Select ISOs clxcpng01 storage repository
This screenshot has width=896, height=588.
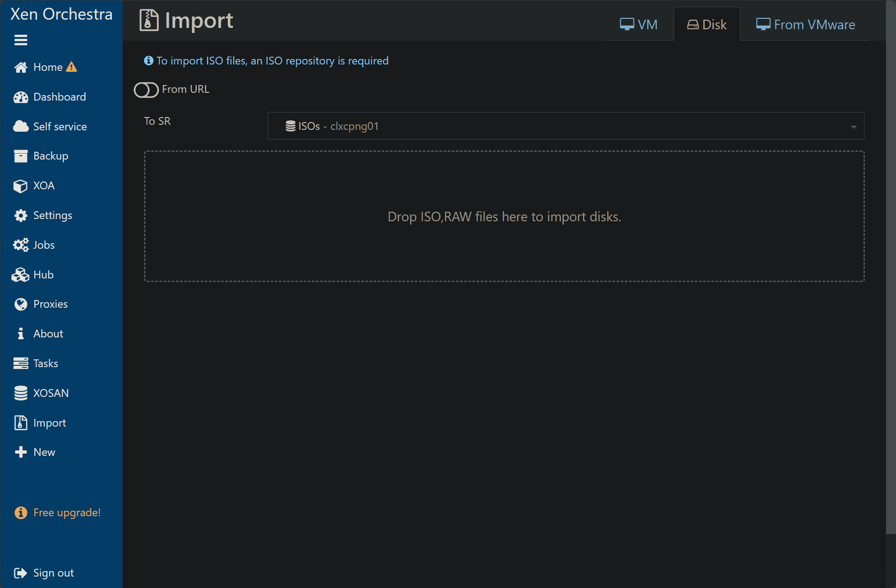coord(566,125)
